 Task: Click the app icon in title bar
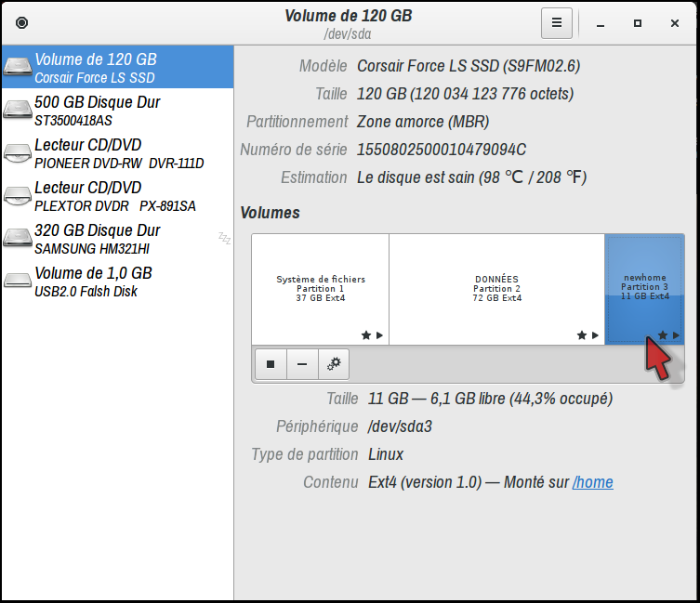click(22, 23)
